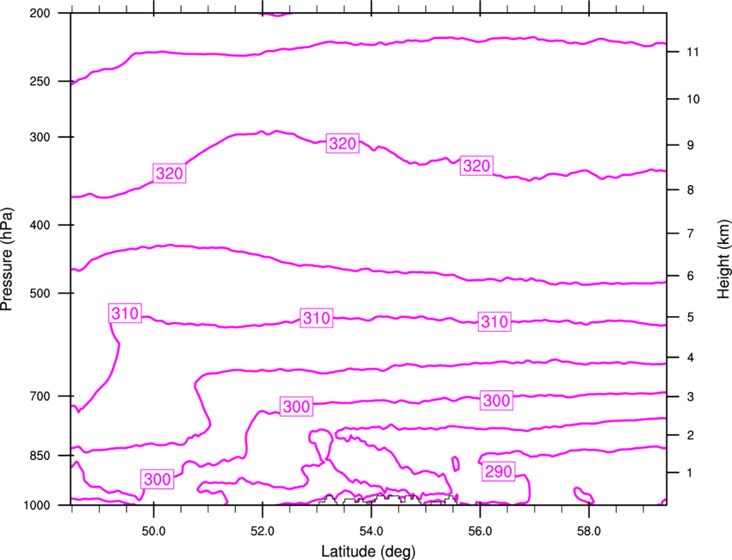The height and width of the screenshot is (560, 732).
Task: Select the 300 contour label near 1000 hPa
Action: click(158, 480)
